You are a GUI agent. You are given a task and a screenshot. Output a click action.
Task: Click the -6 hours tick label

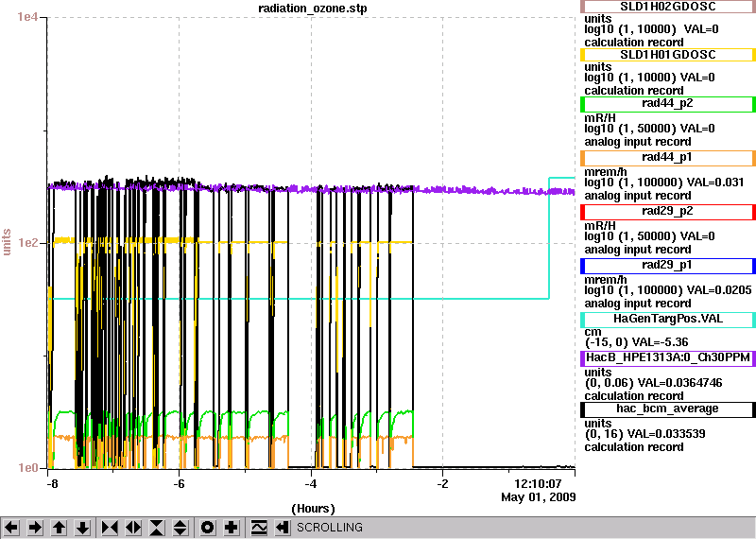click(179, 483)
